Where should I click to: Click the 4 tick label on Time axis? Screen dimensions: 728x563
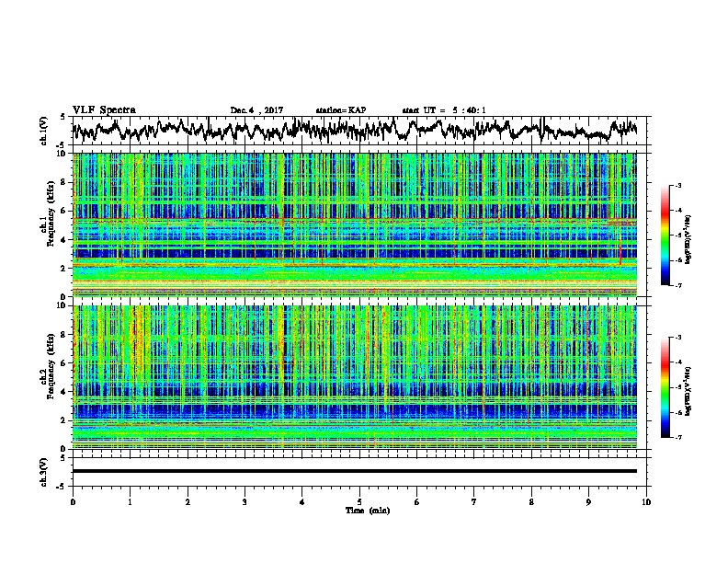click(x=302, y=502)
